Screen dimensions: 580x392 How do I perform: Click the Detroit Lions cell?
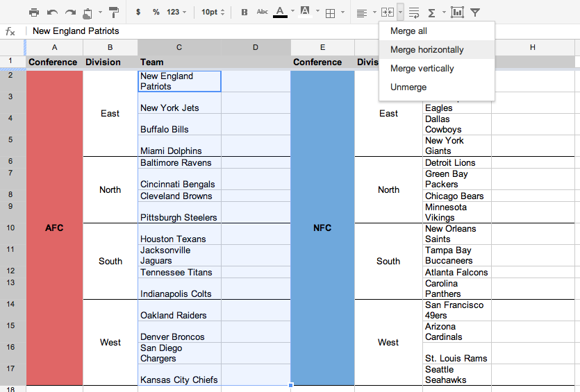pos(457,162)
